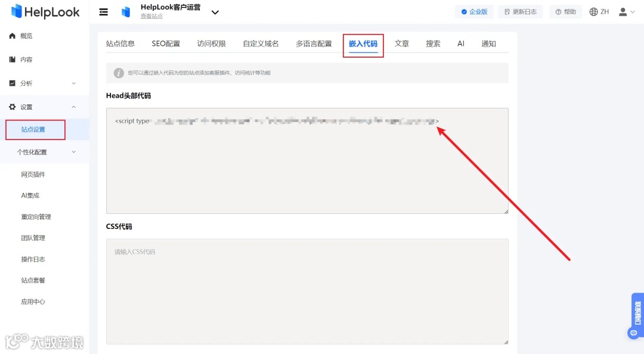Viewport: 644px width, 354px height.
Task: Open the user account dropdown
Action: [x=626, y=11]
